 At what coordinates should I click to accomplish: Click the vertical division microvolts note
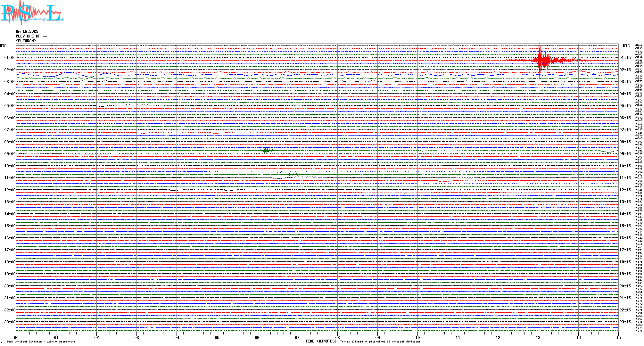pyautogui.click(x=41, y=342)
